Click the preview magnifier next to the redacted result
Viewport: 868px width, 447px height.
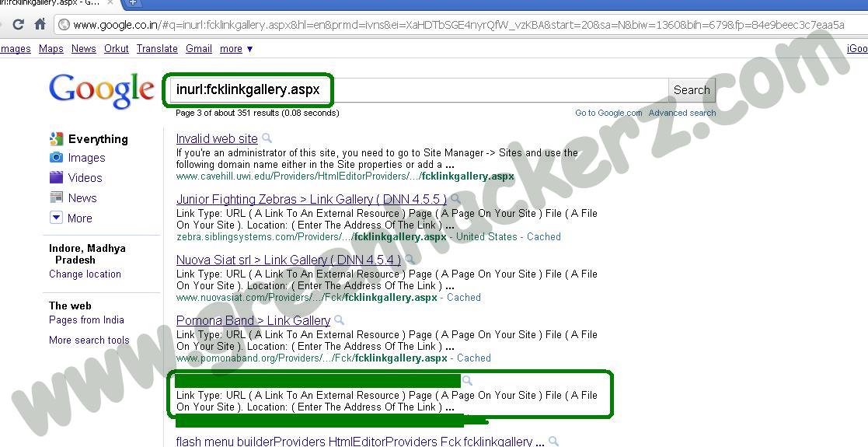tap(468, 380)
